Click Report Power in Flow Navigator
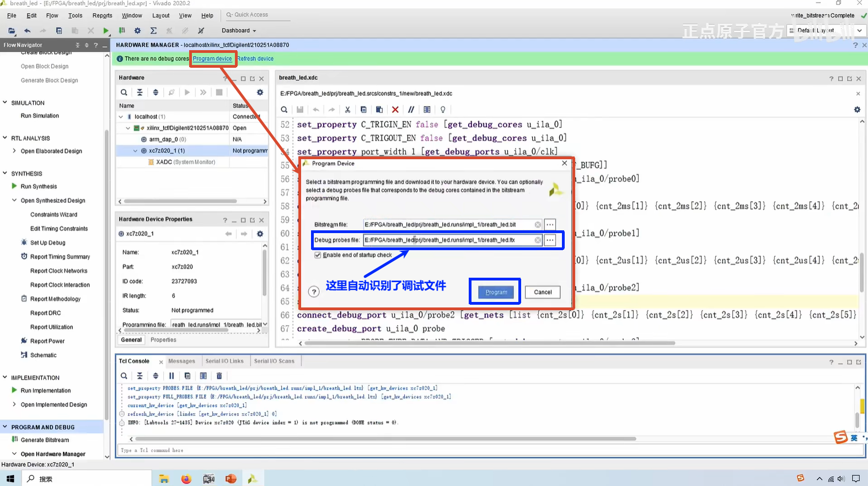The width and height of the screenshot is (868, 486). point(47,341)
